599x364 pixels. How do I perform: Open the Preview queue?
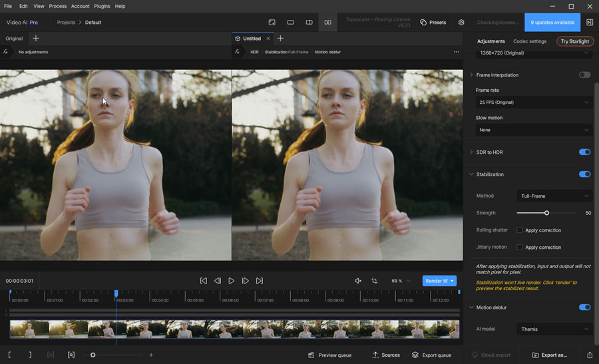(329, 355)
